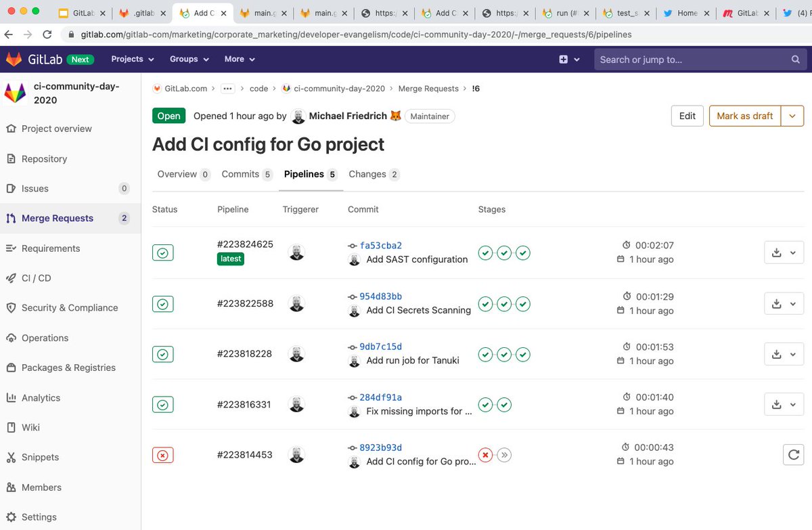
Task: Open artifacts download dropdown for #223818228
Action: 784,354
